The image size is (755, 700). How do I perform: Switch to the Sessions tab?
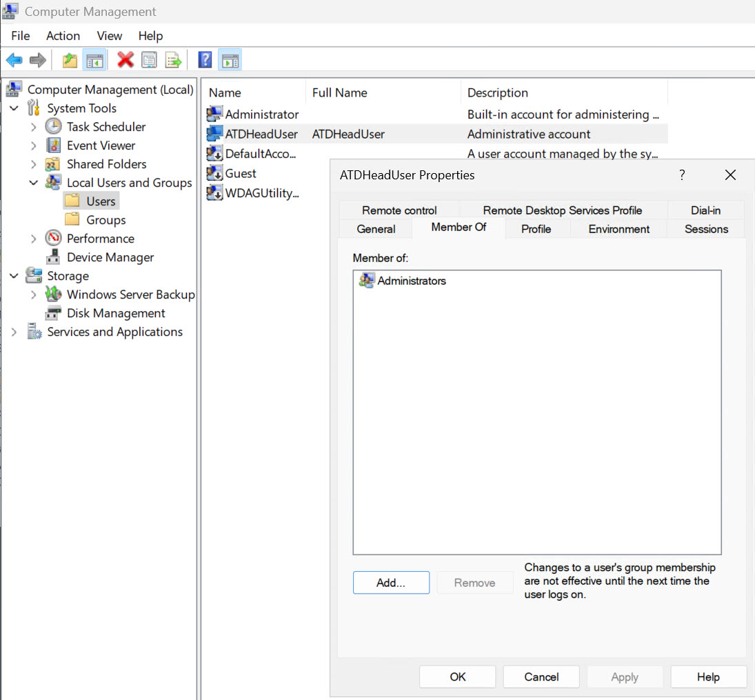(x=706, y=229)
